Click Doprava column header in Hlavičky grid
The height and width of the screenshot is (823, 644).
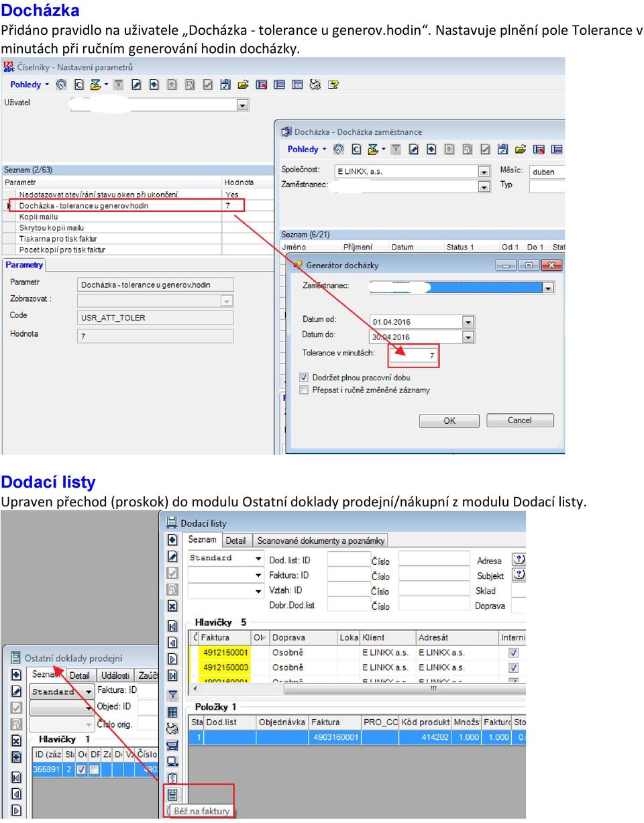pos(303,637)
